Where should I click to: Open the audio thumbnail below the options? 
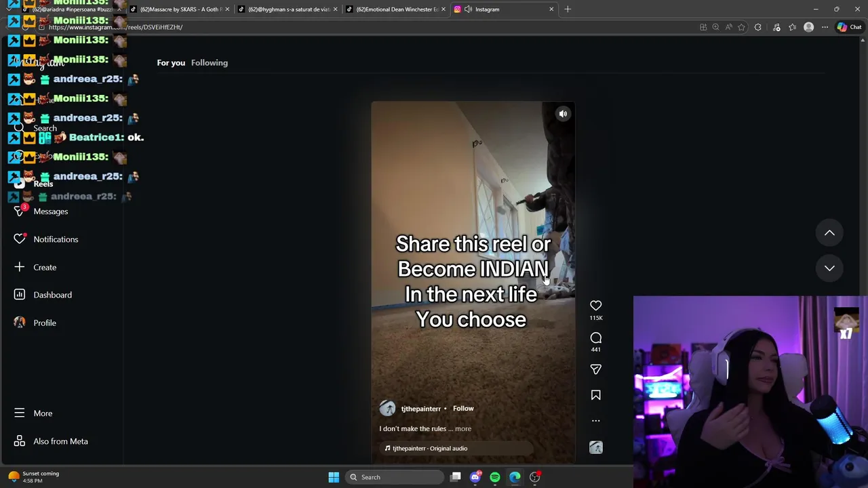pyautogui.click(x=595, y=447)
